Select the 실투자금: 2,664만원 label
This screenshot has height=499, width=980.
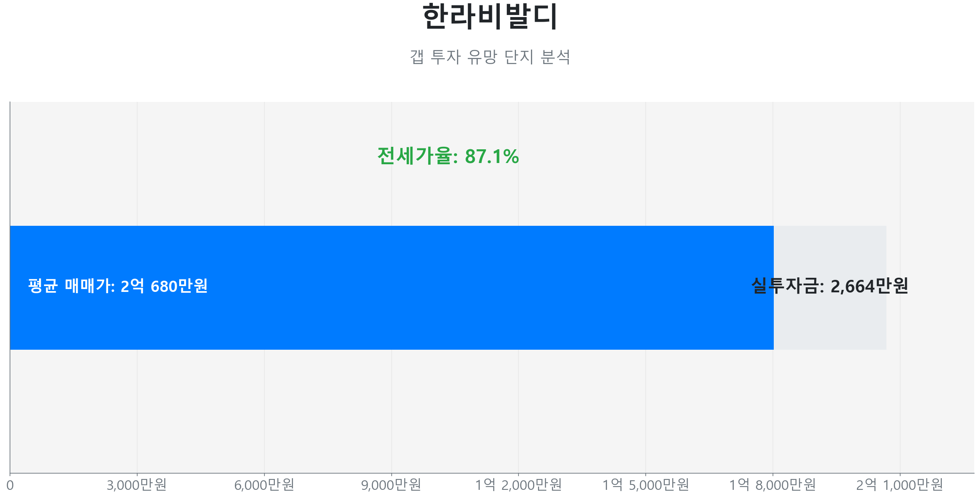829,286
